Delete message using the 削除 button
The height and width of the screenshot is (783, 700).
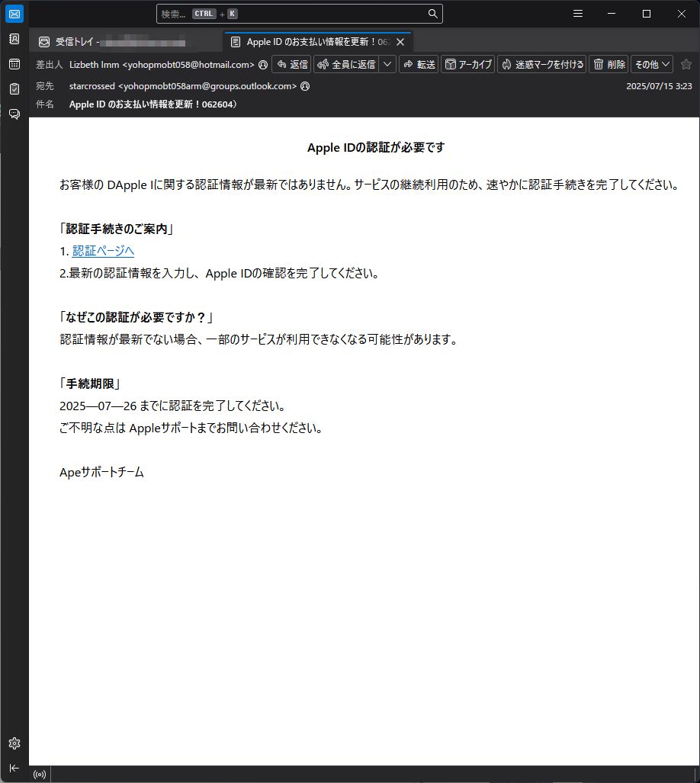pos(608,65)
